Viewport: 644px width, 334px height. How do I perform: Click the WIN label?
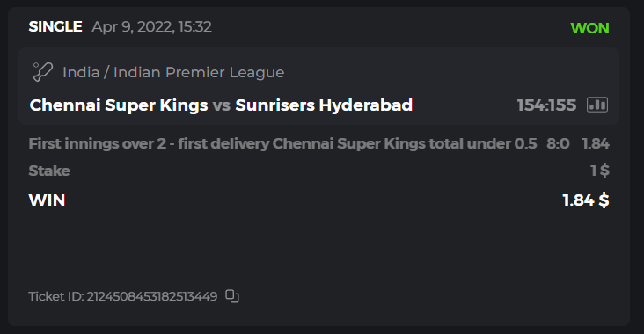point(47,200)
